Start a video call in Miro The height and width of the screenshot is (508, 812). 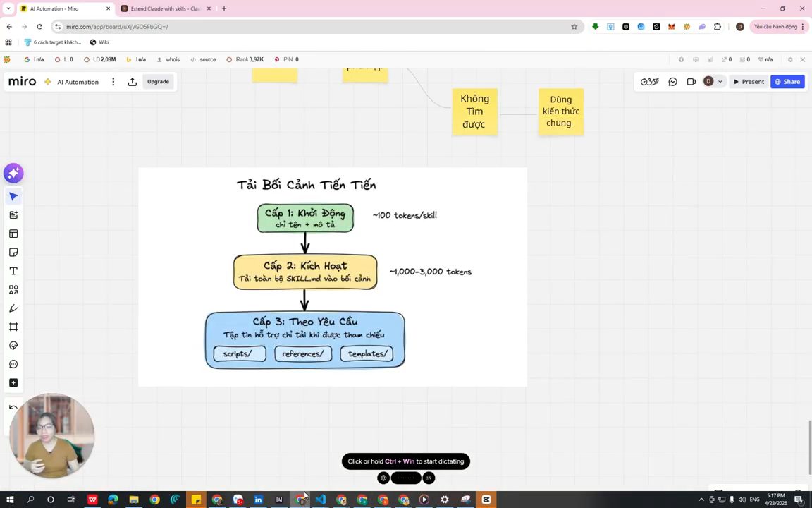[x=691, y=82]
